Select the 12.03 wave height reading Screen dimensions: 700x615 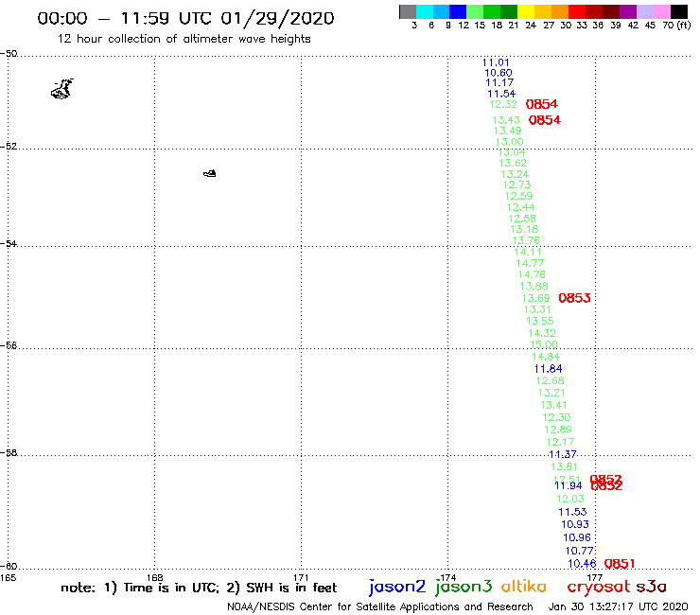[x=570, y=499]
